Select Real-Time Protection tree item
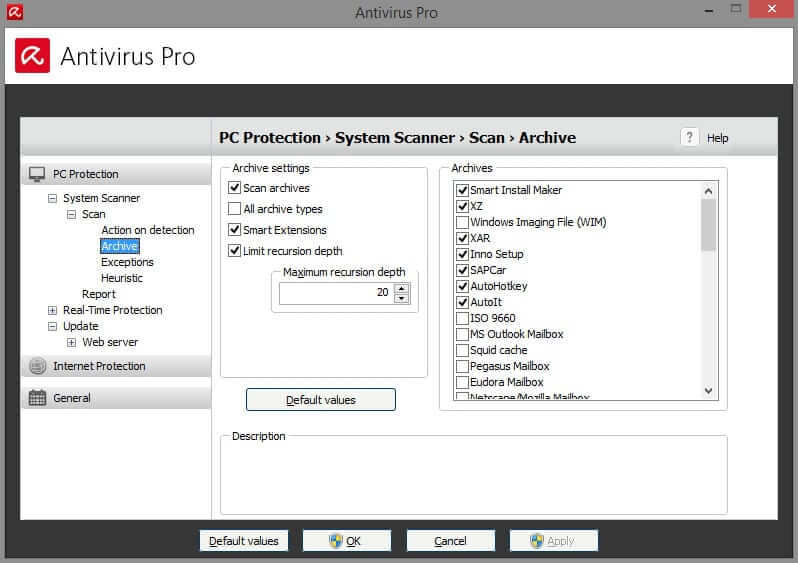This screenshot has height=563, width=798. 112,310
